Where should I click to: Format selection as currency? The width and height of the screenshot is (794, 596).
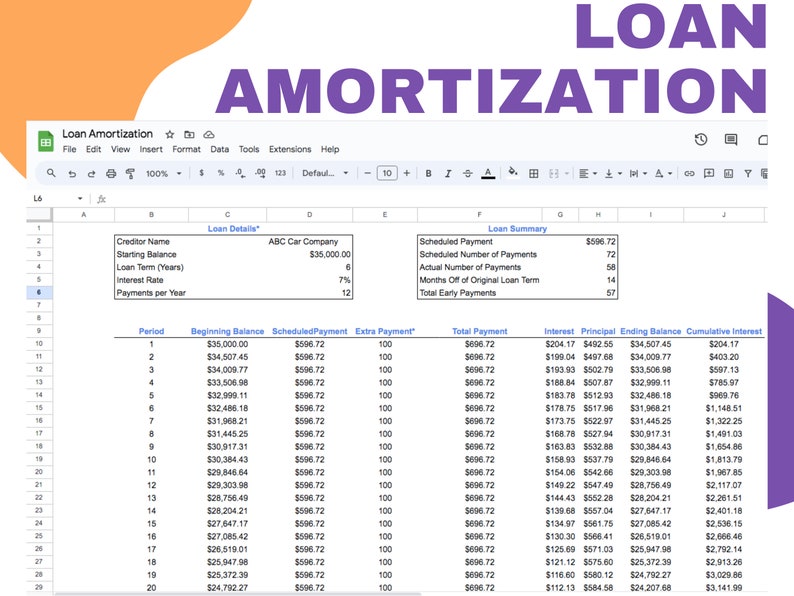202,173
